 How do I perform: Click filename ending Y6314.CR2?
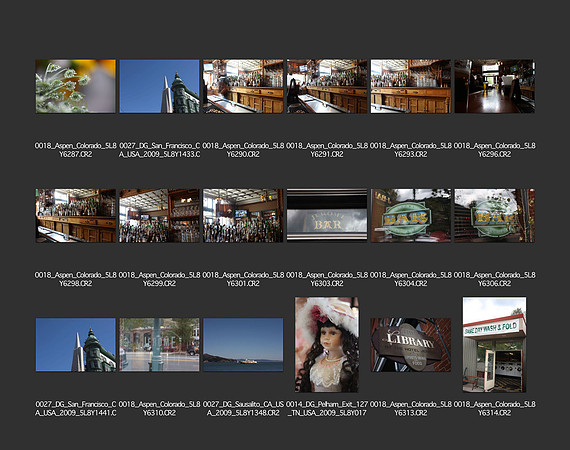pyautogui.click(x=495, y=409)
